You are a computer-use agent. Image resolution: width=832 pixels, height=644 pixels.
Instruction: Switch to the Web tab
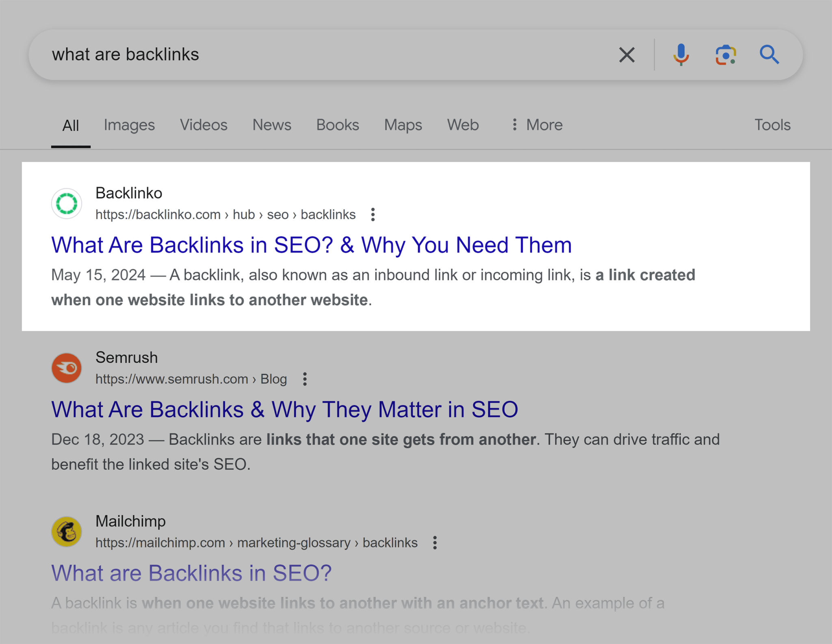(x=463, y=125)
